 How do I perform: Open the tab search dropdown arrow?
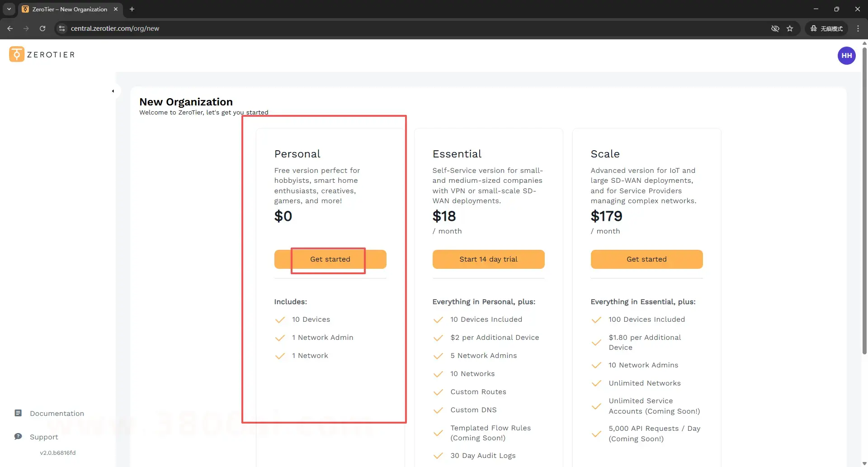[9, 9]
